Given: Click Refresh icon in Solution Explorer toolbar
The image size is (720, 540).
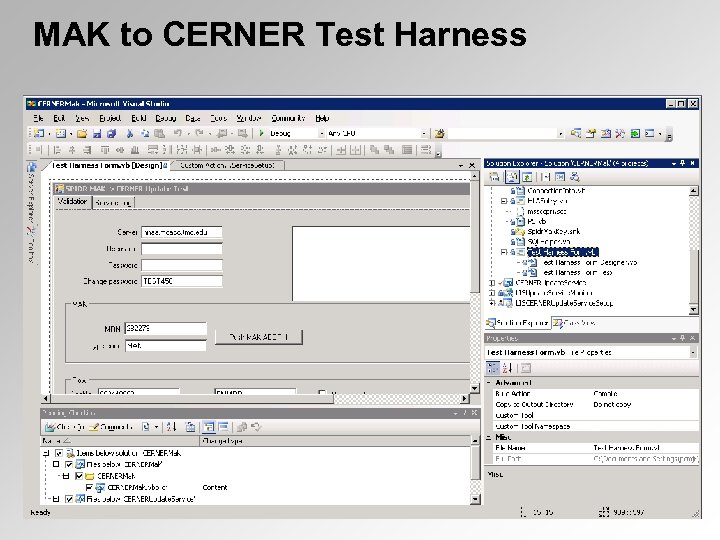Looking at the screenshot, I should pyautogui.click(x=527, y=177).
